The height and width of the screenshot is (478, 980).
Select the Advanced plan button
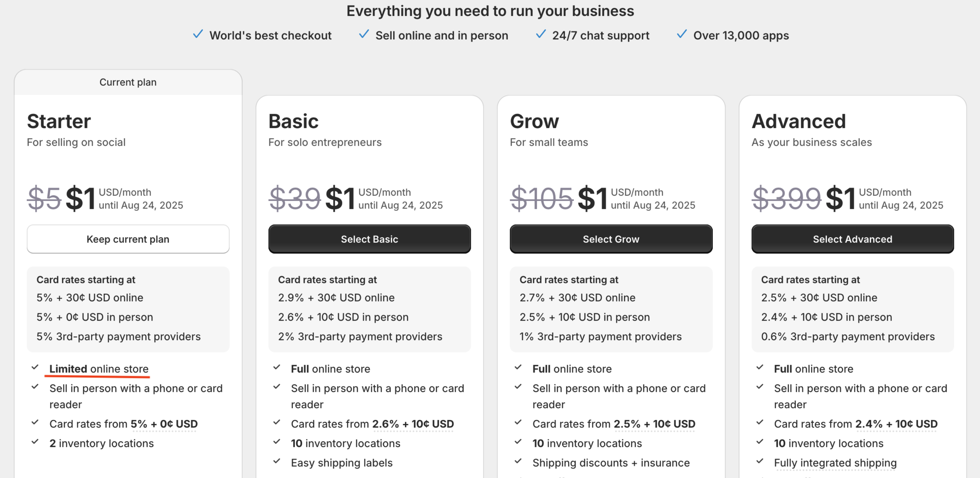click(x=852, y=239)
